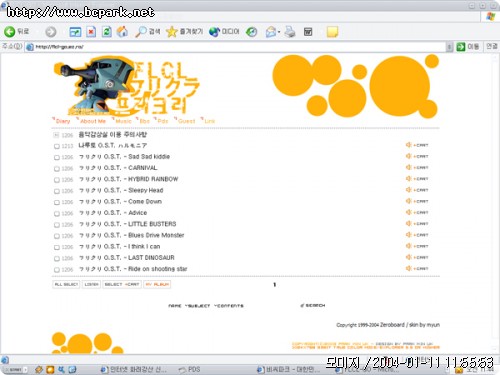The image size is (500, 375).
Task: Open History clock toolbar icon
Action: pyautogui.click(x=252, y=32)
